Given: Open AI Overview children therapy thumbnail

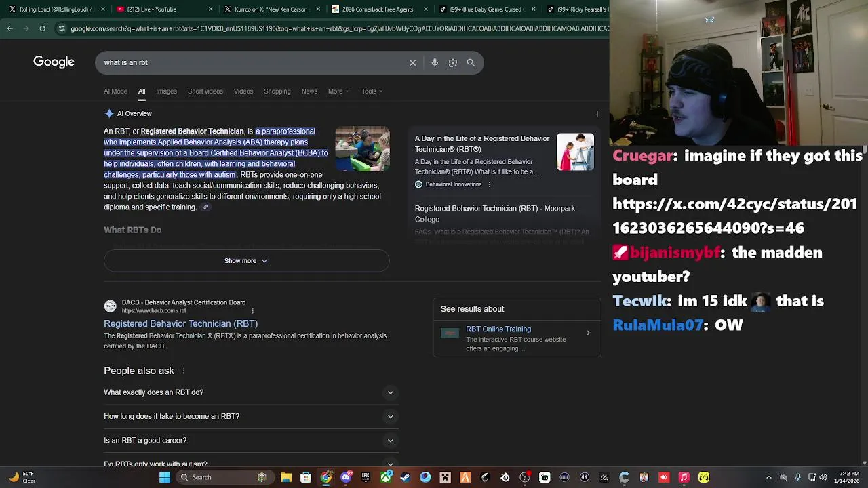Looking at the screenshot, I should coord(362,148).
